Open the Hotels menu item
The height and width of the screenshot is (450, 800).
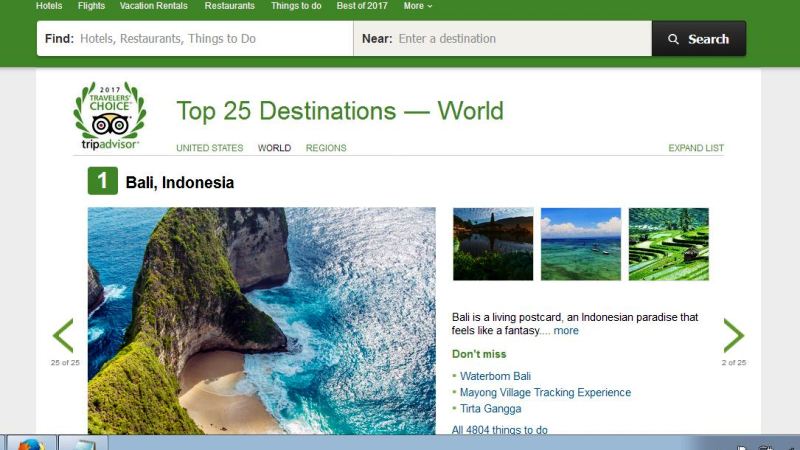tap(49, 6)
